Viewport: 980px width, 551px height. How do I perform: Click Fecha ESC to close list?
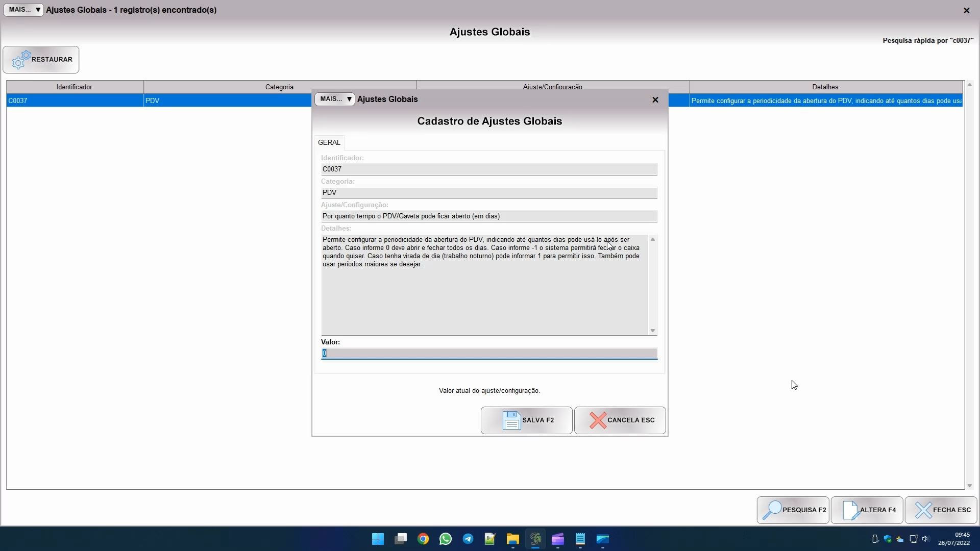[x=941, y=510]
